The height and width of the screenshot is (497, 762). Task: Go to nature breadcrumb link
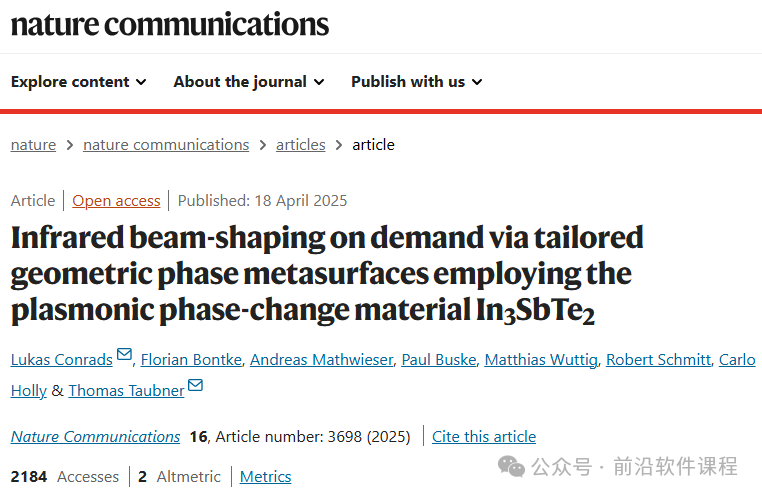(x=34, y=145)
